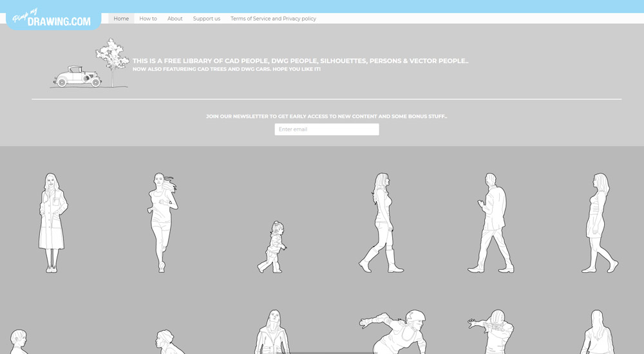The height and width of the screenshot is (354, 644).
Task: Select the walking man in jacket drawing
Action: [491, 223]
